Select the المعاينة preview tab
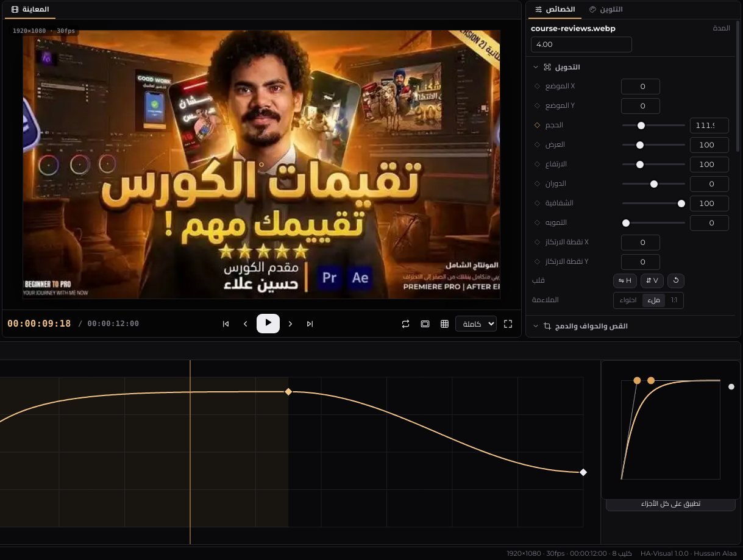The height and width of the screenshot is (560, 743). [x=30, y=10]
